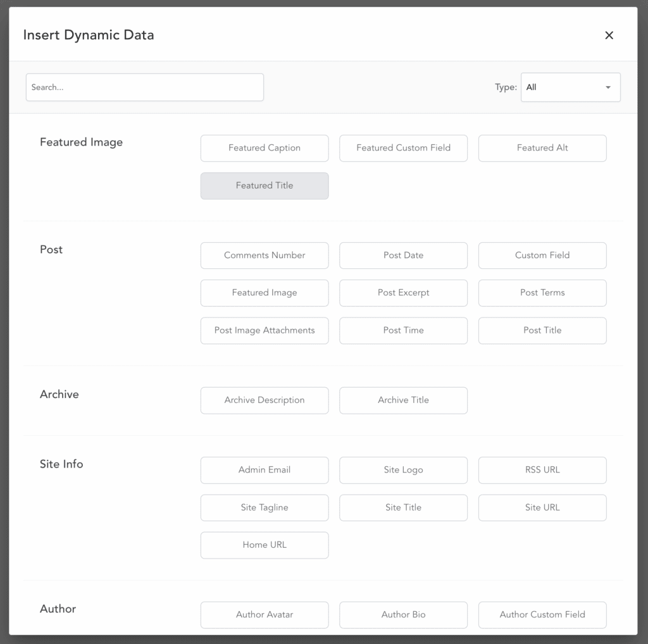Click the Featured Image section heading
Screen dimensions: 648x644
coord(81,142)
